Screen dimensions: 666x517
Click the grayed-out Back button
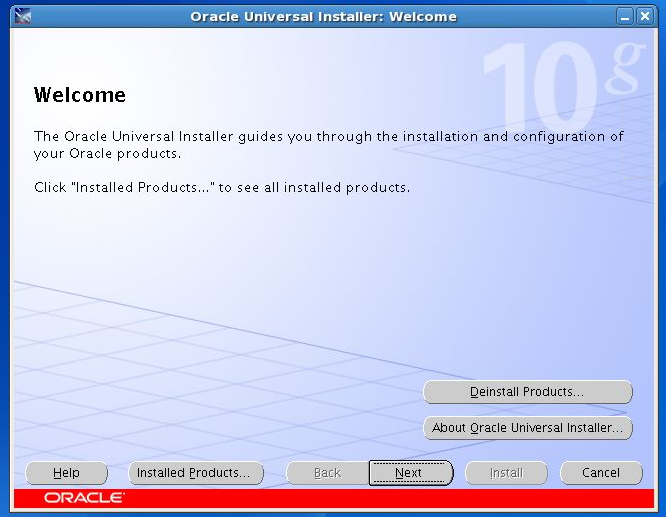(327, 473)
